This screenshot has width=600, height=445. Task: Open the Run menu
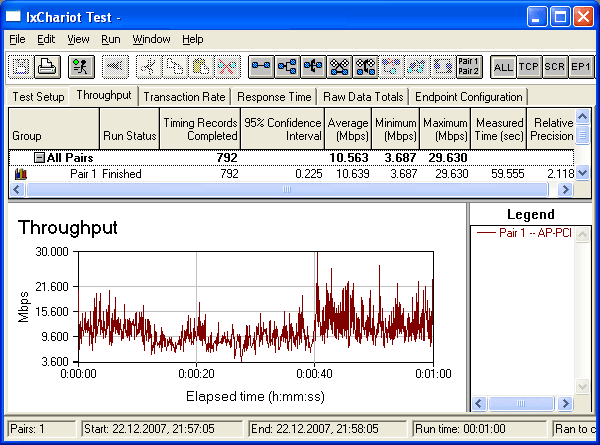[111, 39]
